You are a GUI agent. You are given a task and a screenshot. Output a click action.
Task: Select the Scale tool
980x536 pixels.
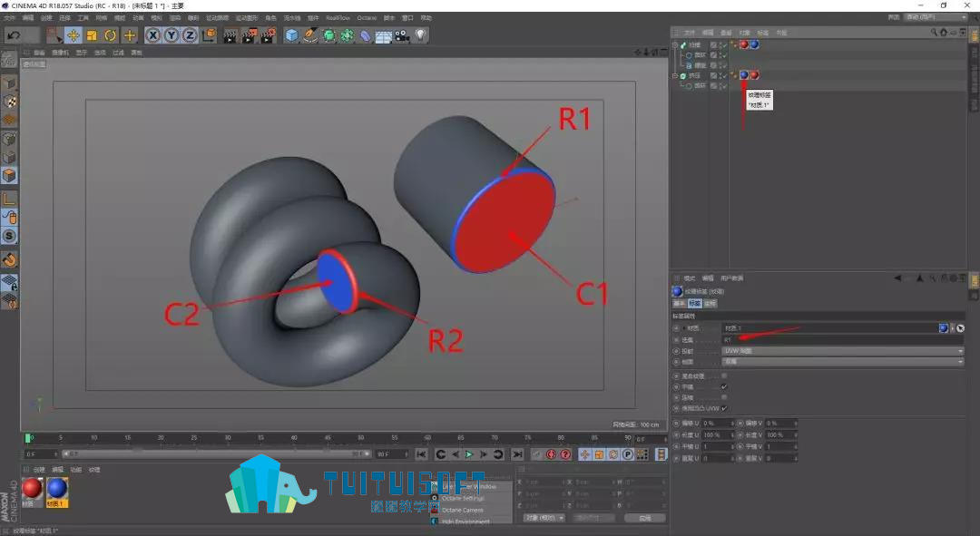coord(92,35)
